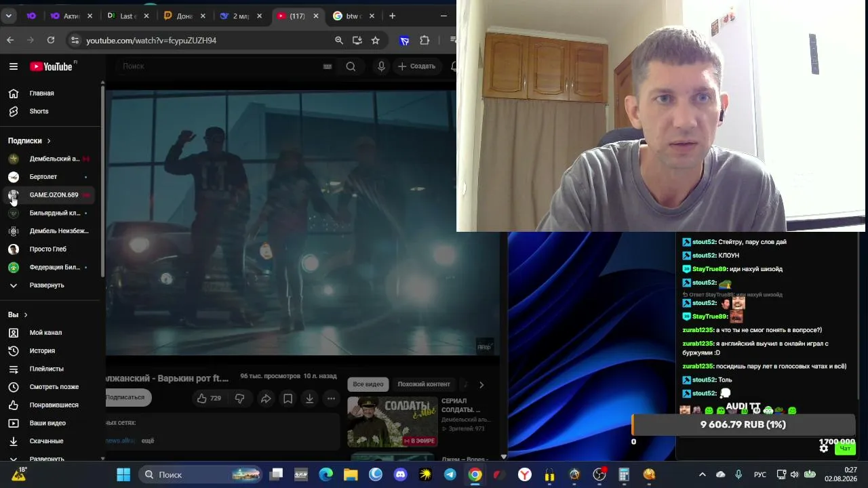868x488 pixels.
Task: Save the video with the bookmark icon
Action: [x=288, y=399]
